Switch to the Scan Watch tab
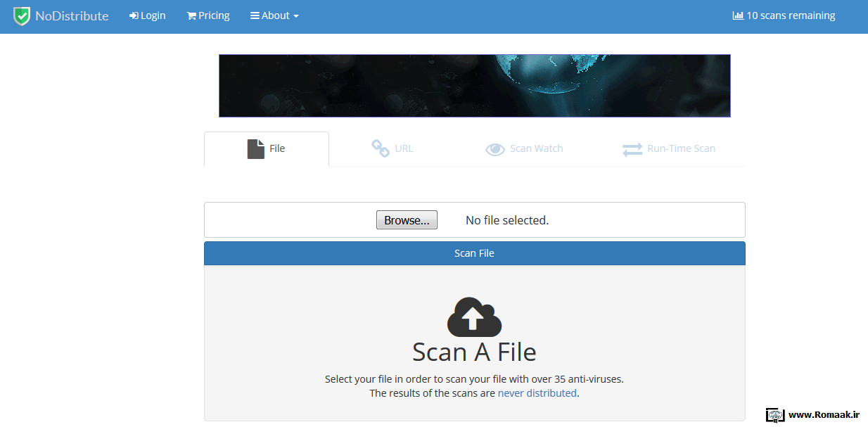This screenshot has height=427, width=868. [x=524, y=148]
